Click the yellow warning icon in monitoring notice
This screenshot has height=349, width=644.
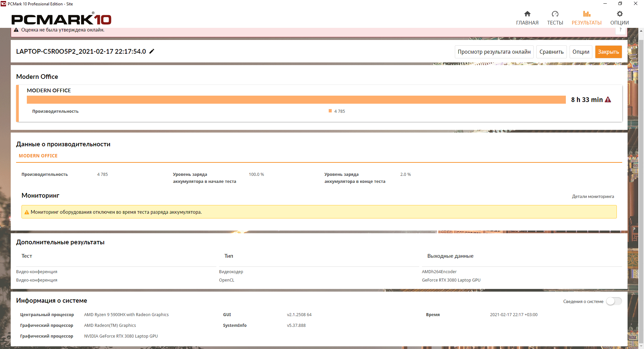pos(27,212)
